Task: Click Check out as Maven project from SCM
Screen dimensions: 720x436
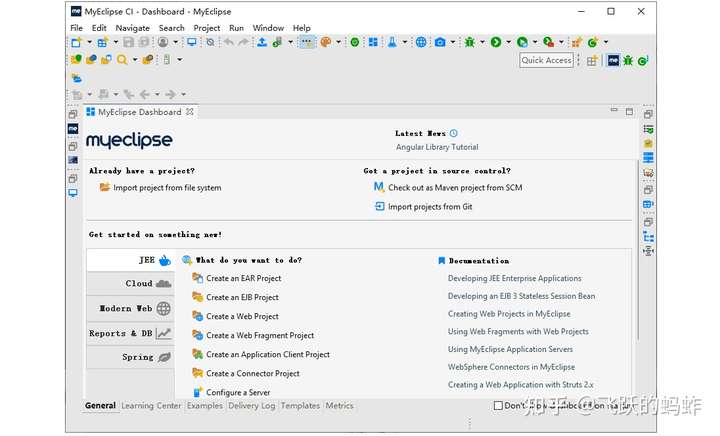Action: pyautogui.click(x=455, y=188)
